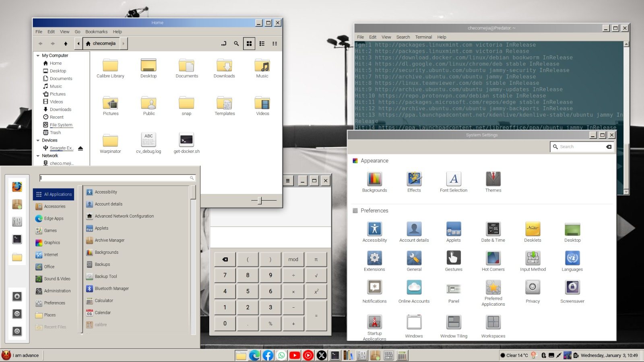Open the Bookmarks menu in Home window
Viewport: 644px width, 362px height.
pos(96,32)
